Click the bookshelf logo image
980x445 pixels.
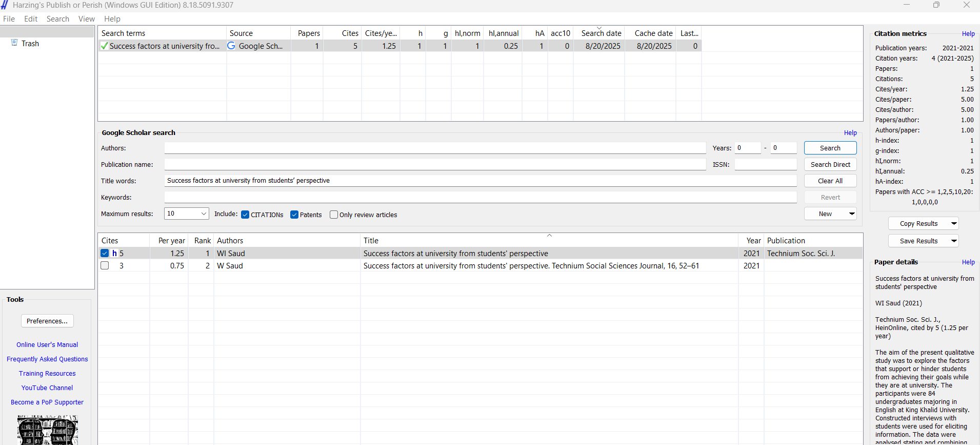[47, 430]
